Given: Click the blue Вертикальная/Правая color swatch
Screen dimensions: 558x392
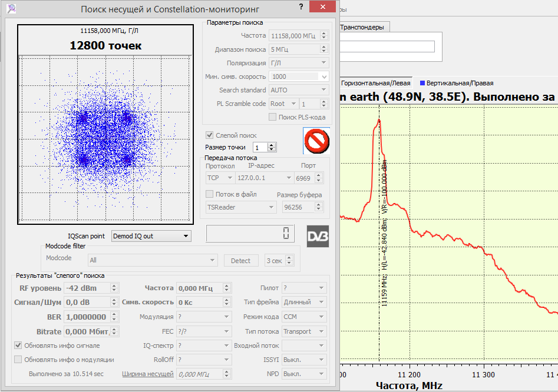Looking at the screenshot, I should pos(422,83).
